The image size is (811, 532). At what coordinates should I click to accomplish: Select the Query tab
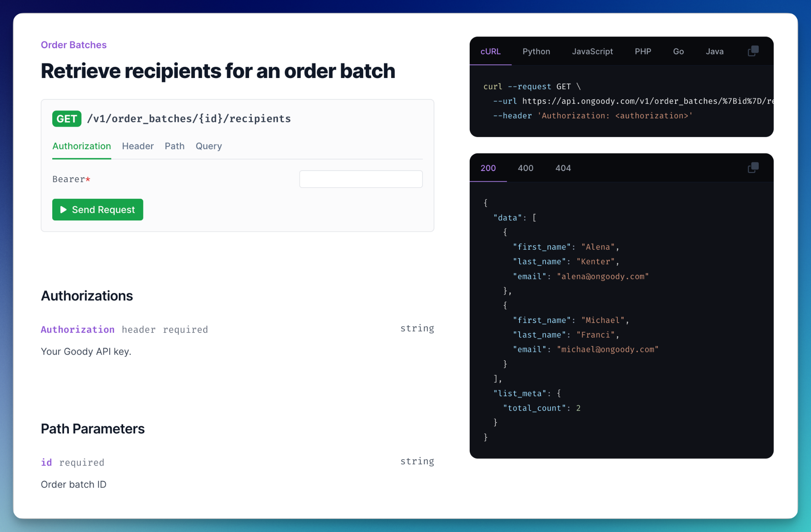pyautogui.click(x=208, y=146)
